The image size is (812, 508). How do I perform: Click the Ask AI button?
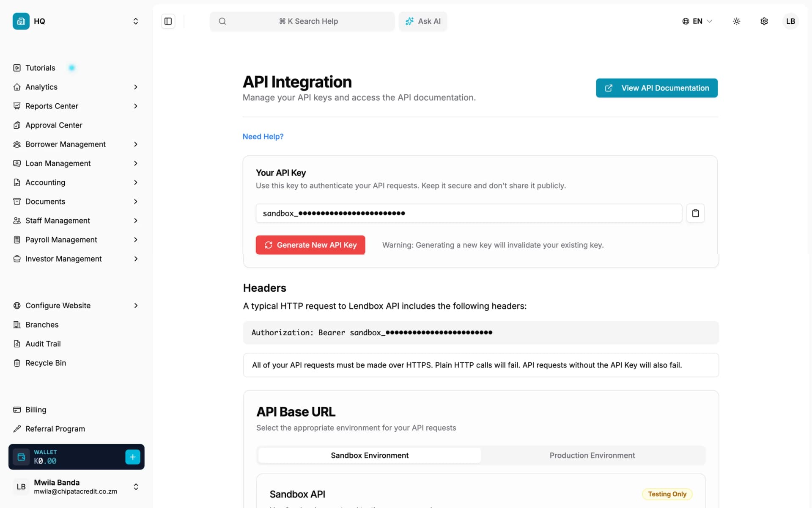(423, 21)
